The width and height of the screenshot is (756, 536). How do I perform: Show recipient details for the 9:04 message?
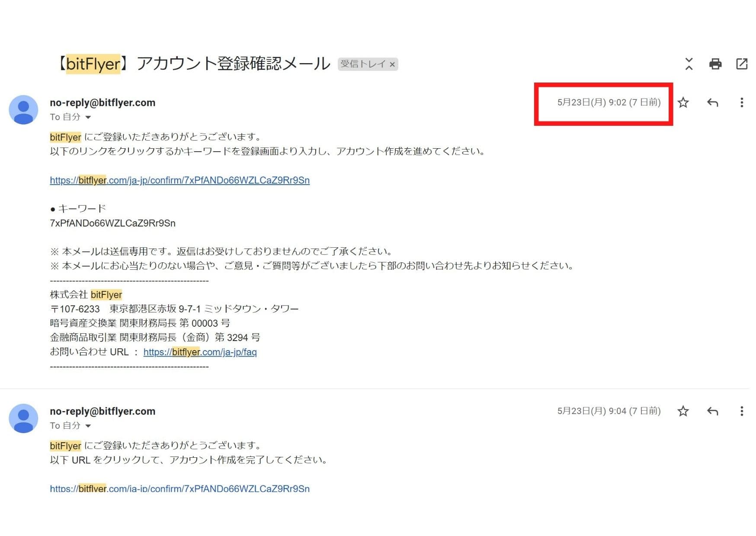pos(88,426)
